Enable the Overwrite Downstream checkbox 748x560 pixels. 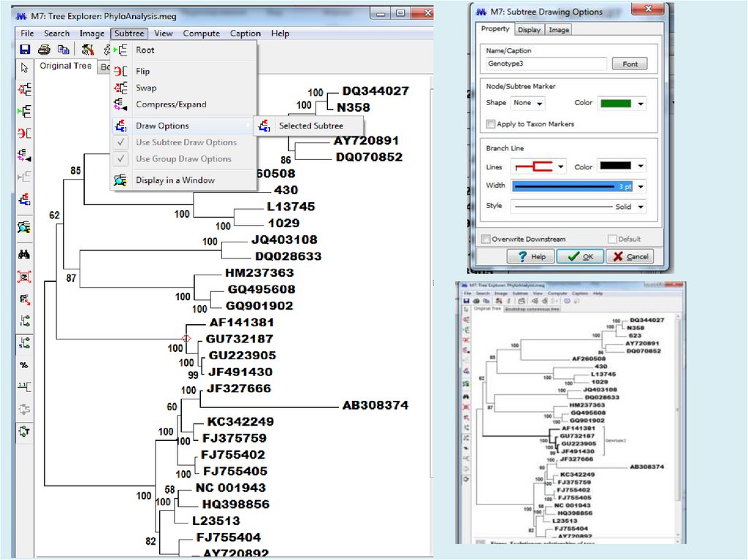point(486,239)
